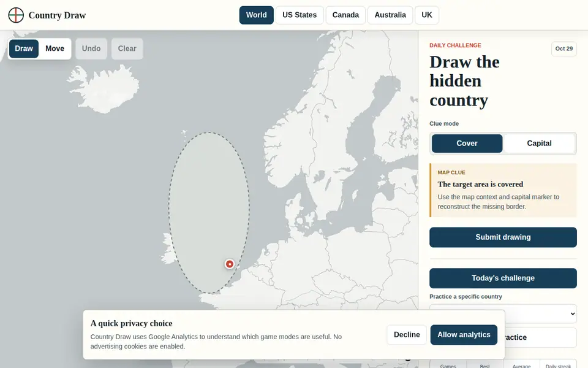Click 'The target area is covered' clue heading

(x=480, y=185)
